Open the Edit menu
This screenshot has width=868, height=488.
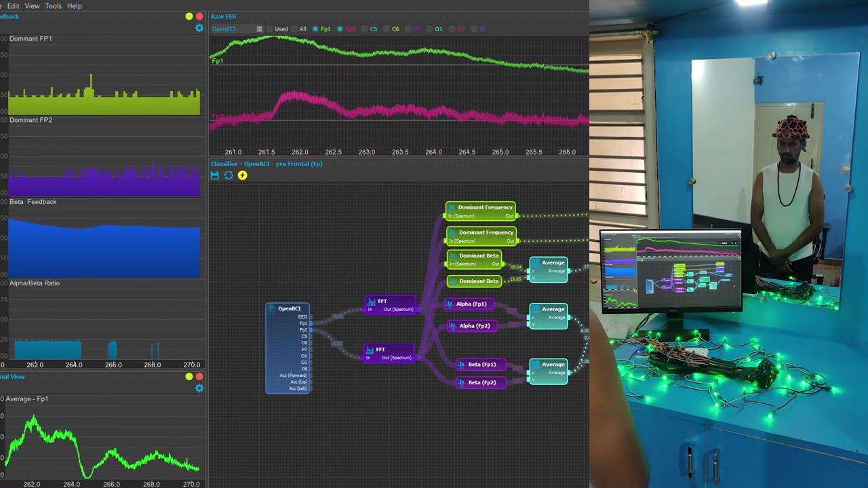[x=13, y=6]
